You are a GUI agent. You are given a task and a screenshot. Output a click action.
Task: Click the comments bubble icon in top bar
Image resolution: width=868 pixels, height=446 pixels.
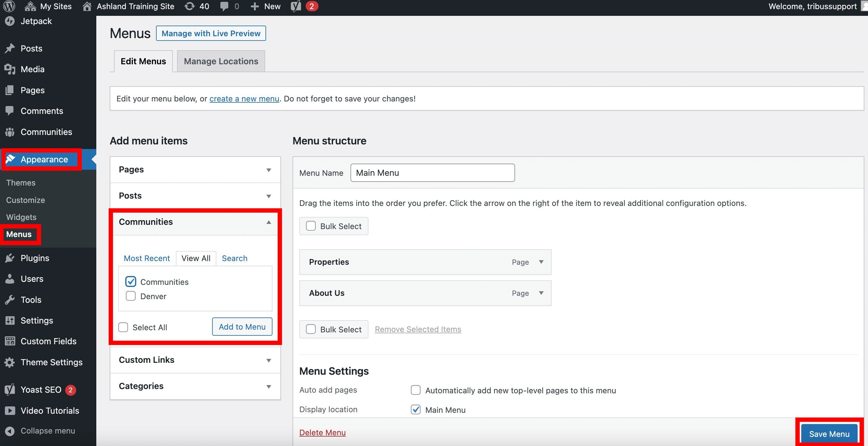coord(224,6)
